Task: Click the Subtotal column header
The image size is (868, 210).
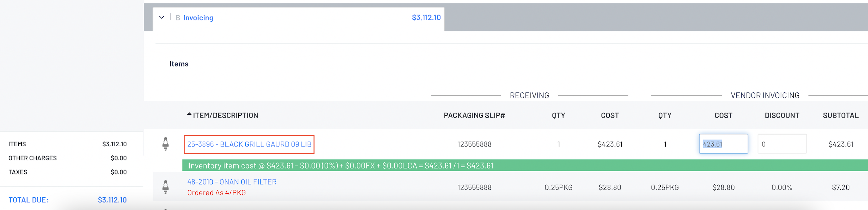Action: coord(840,115)
